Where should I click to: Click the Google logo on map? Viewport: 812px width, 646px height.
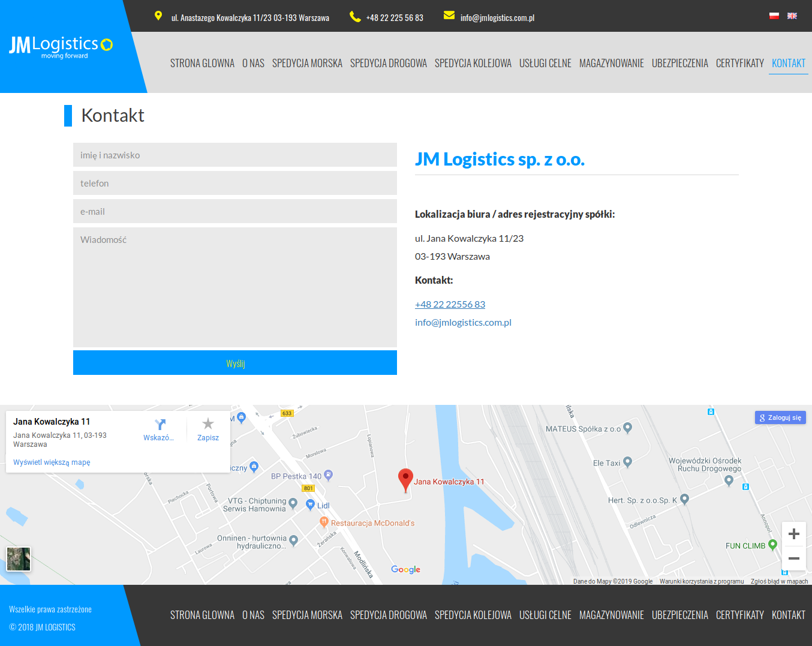pyautogui.click(x=406, y=569)
